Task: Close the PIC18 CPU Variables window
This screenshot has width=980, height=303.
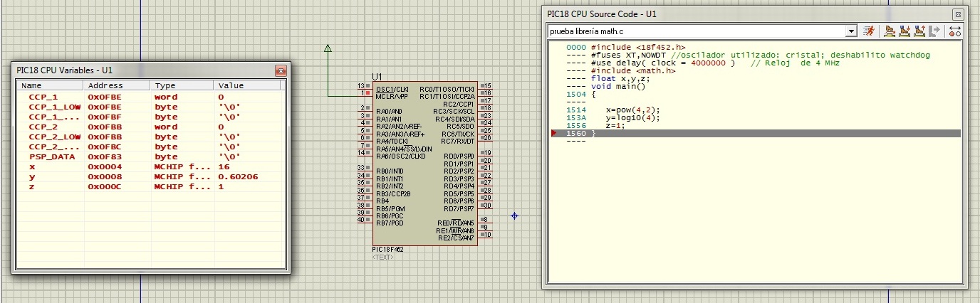Action: point(281,70)
